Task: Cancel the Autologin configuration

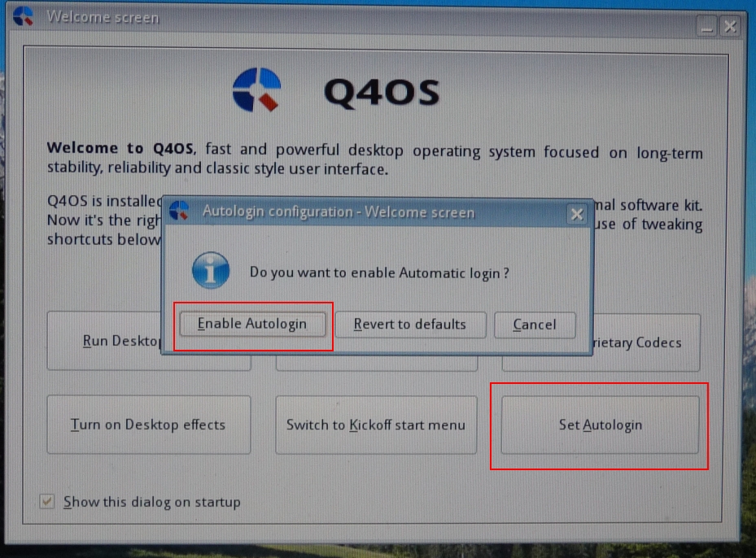Action: (x=535, y=324)
